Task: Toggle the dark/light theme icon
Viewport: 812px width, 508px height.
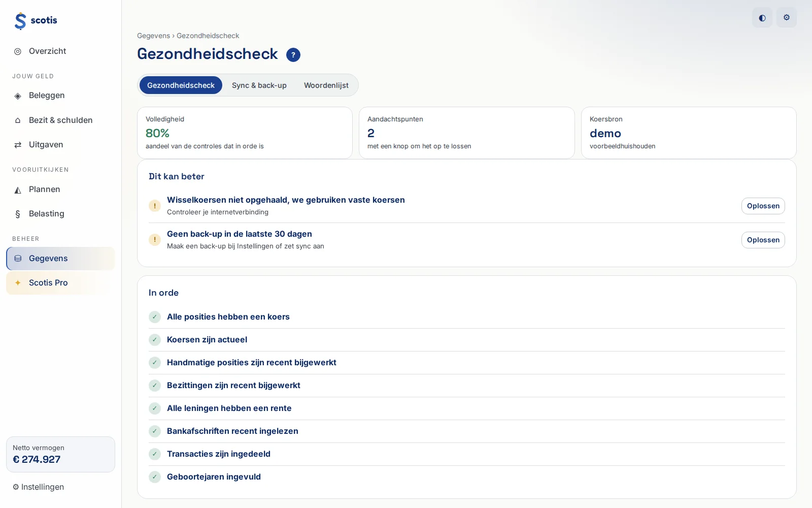Action: click(x=762, y=18)
